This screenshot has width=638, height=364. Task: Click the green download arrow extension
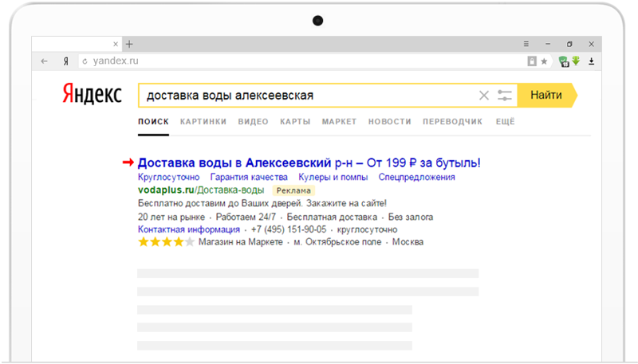[x=576, y=61]
